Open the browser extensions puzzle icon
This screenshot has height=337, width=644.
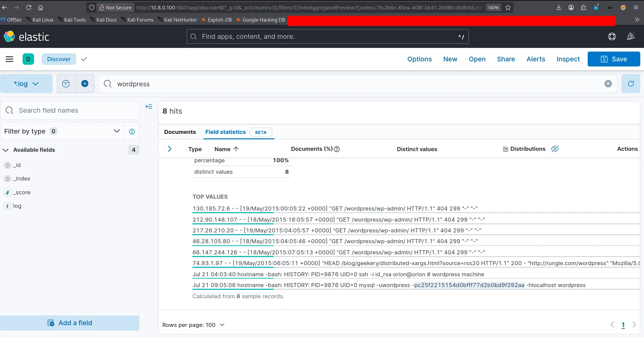point(584,7)
